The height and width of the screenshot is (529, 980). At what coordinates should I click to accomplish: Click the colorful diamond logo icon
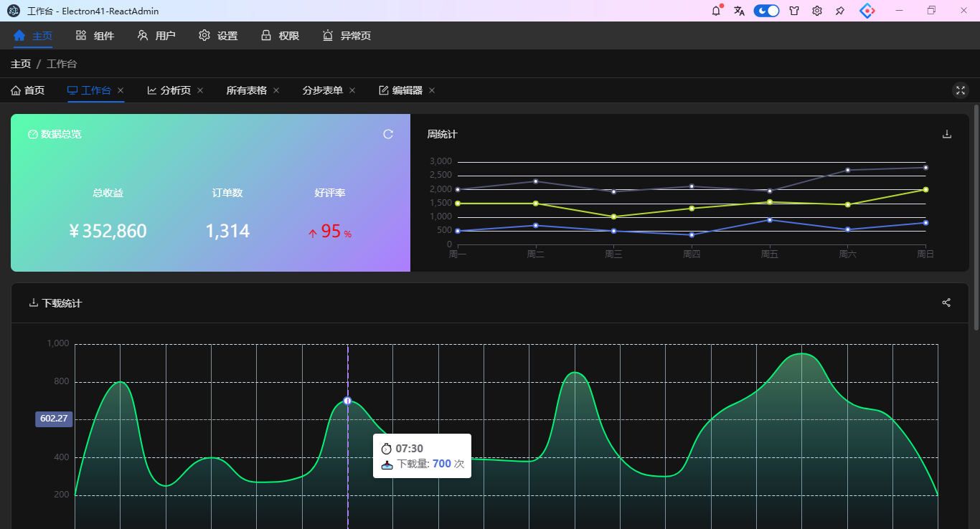(867, 11)
